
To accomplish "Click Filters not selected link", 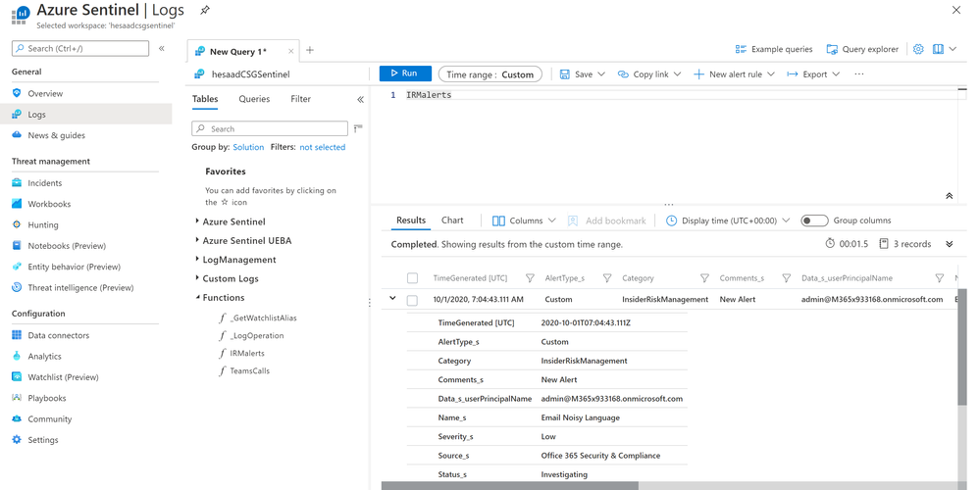I will 323,147.
